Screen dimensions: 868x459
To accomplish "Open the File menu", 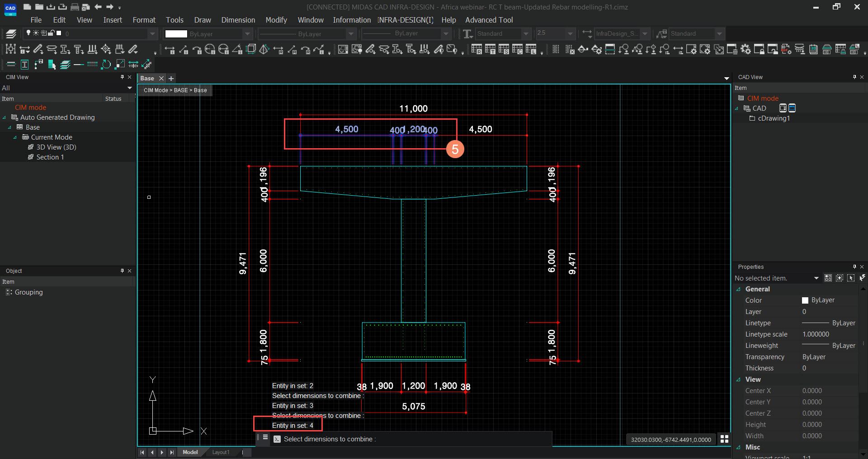I will tap(36, 20).
